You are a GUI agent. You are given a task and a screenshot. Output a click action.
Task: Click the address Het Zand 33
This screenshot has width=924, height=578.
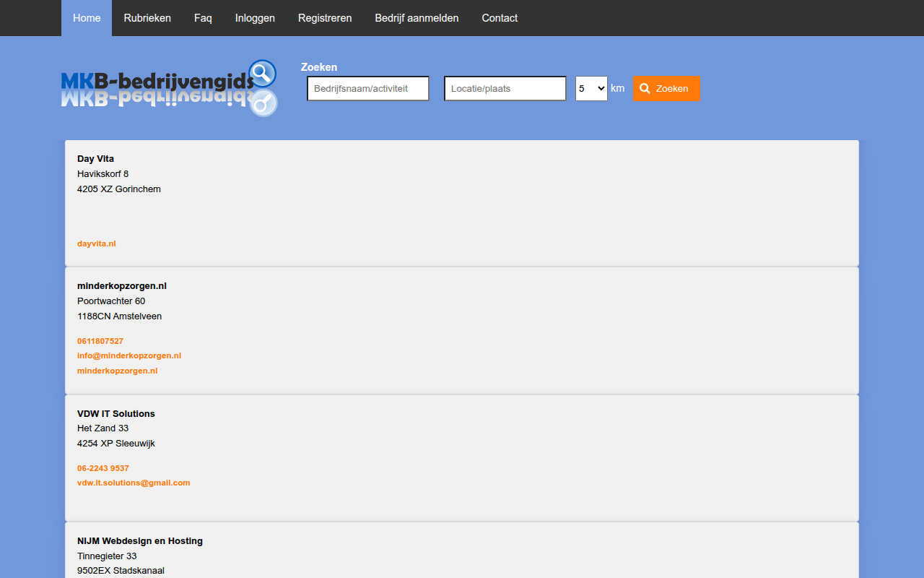103,428
